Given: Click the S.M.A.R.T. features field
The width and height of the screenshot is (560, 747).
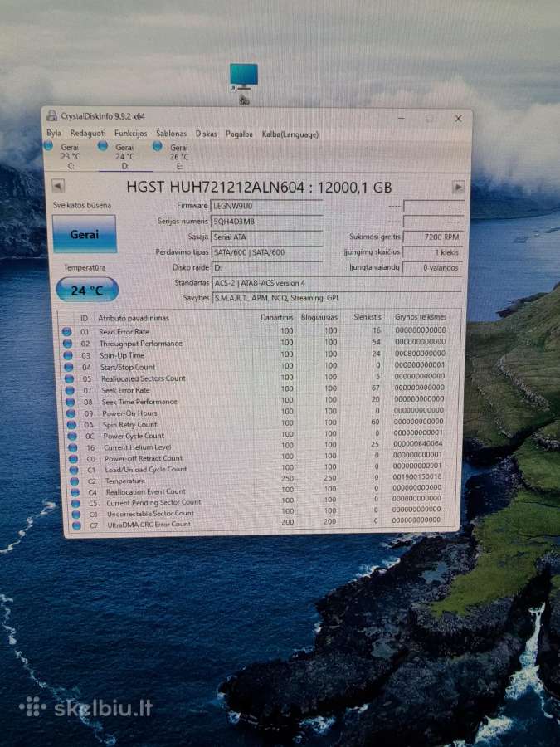Looking at the screenshot, I should pos(336,298).
